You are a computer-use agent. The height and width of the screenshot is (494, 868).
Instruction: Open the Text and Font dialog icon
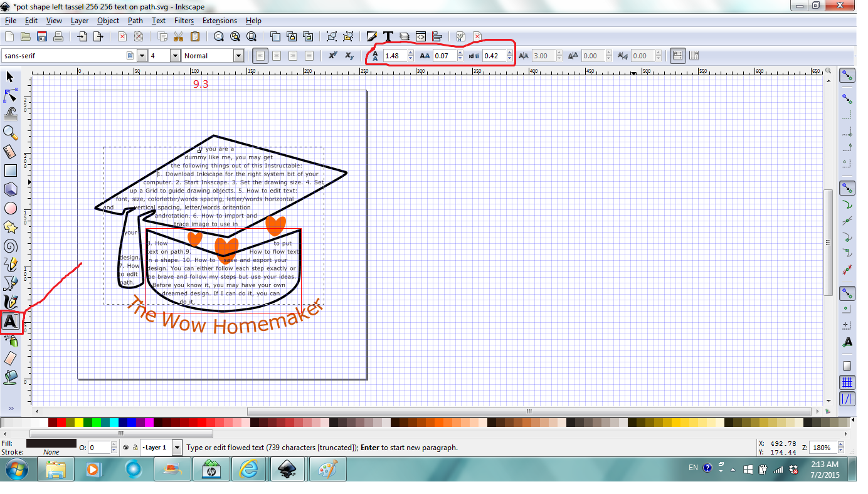pyautogui.click(x=388, y=36)
